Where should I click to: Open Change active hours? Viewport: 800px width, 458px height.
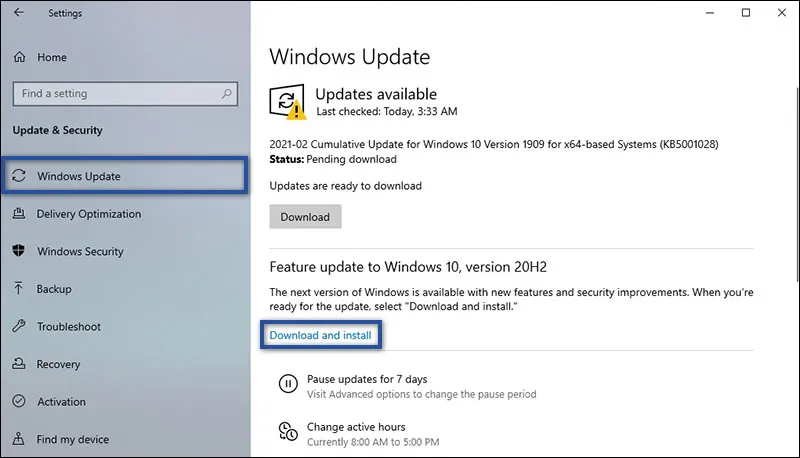click(x=356, y=427)
